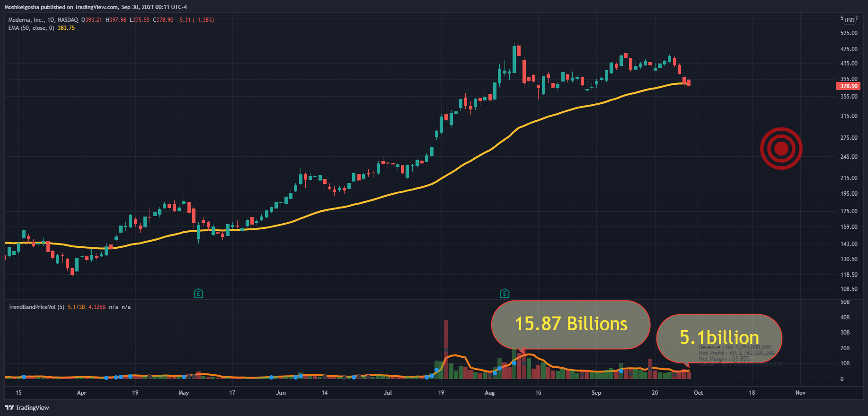Image resolution: width=868 pixels, height=416 pixels.
Task: Click the open value O393.21
Action: click(x=92, y=20)
